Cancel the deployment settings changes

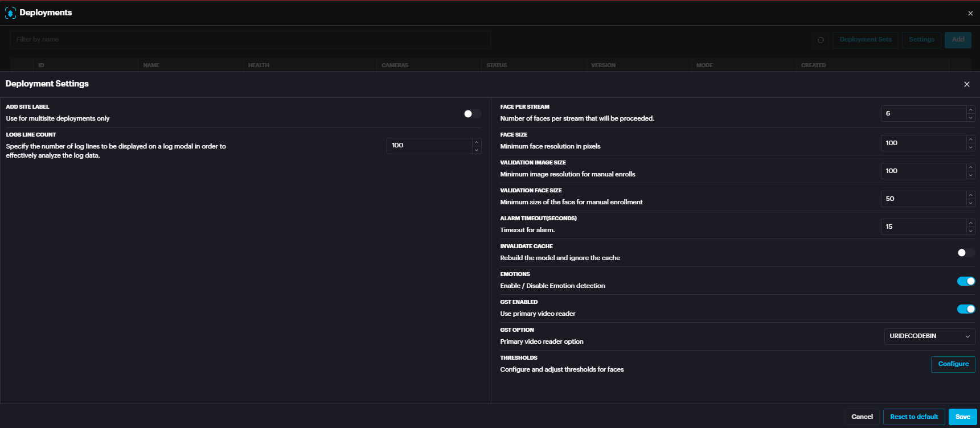862,417
